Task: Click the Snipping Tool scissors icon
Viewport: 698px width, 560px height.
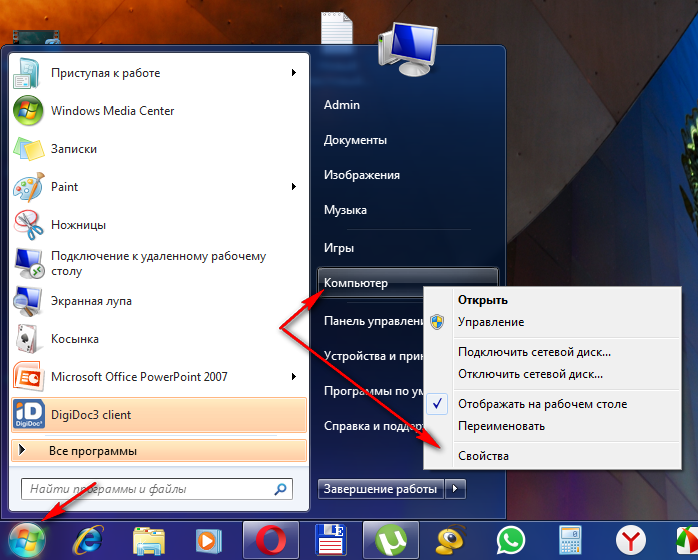Action: tap(28, 225)
